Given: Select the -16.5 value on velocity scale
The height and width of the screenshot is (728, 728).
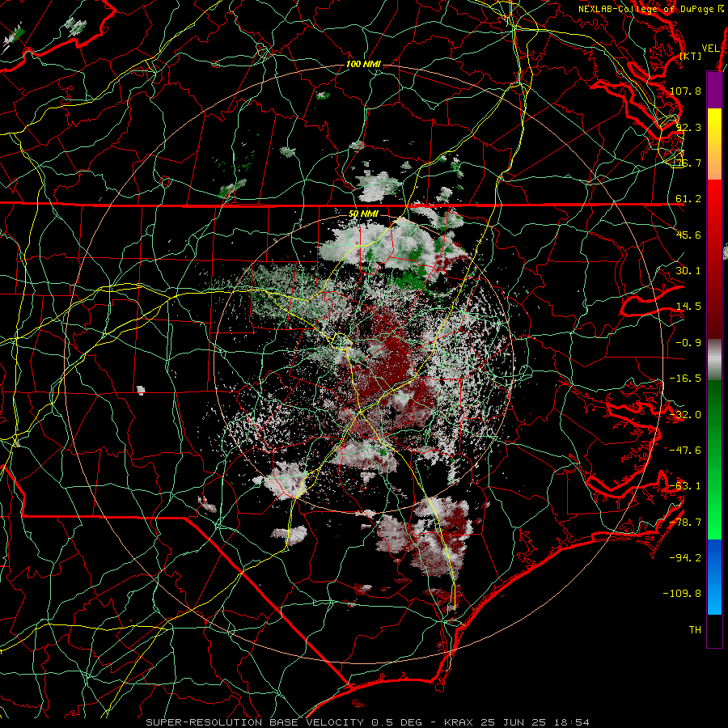Looking at the screenshot, I should tap(685, 379).
